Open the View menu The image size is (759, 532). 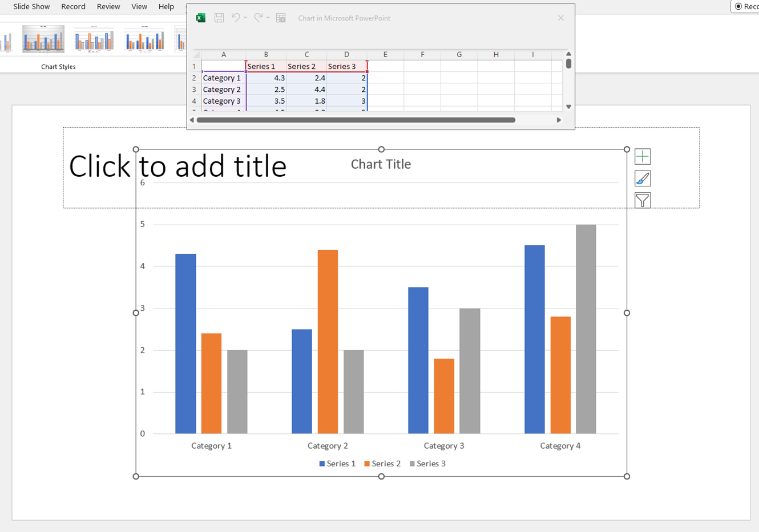click(139, 6)
